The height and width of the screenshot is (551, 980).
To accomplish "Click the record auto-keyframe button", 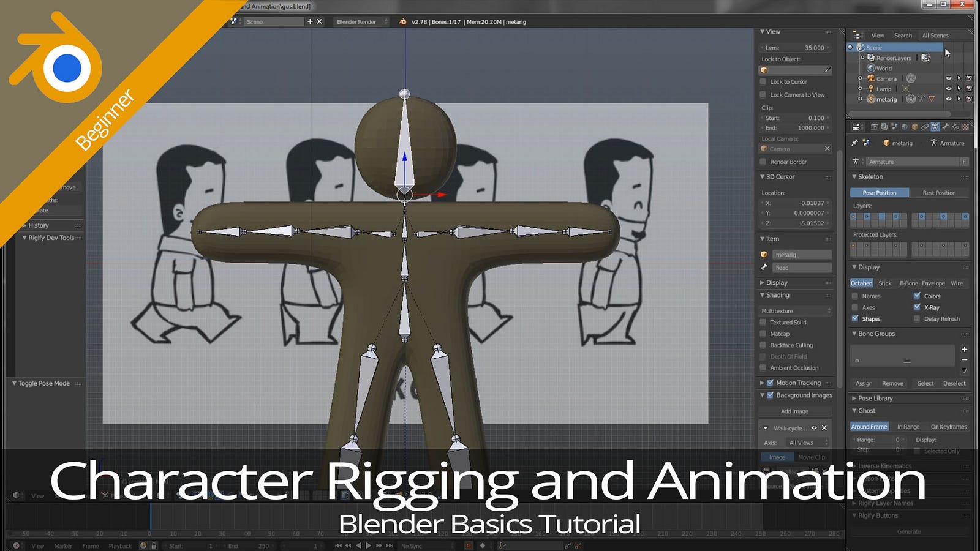I will (469, 545).
